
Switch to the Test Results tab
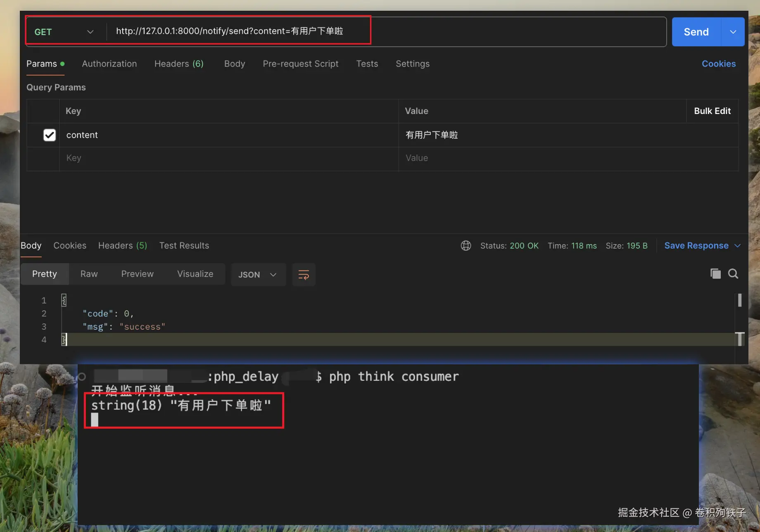(x=184, y=246)
